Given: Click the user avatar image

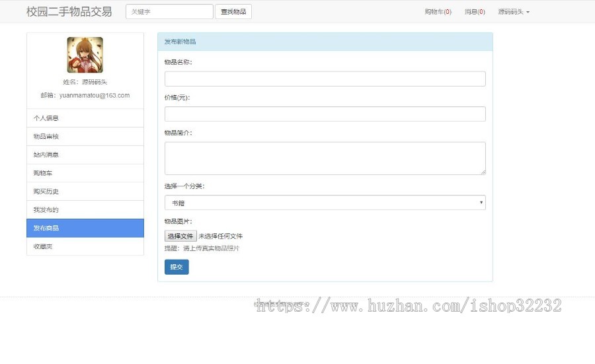Looking at the screenshot, I should (x=85, y=55).
